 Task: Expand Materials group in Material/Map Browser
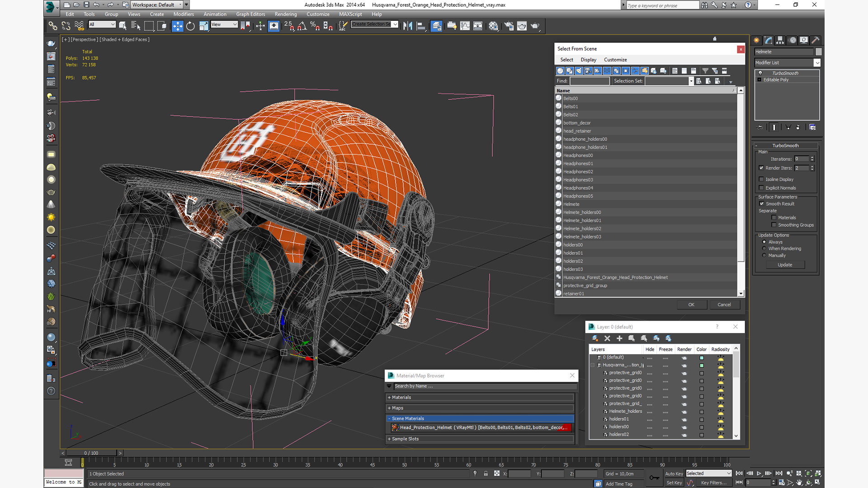(x=389, y=398)
